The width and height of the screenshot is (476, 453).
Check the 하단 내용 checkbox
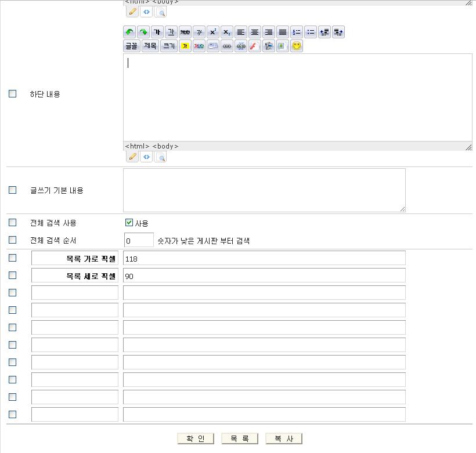(12, 93)
